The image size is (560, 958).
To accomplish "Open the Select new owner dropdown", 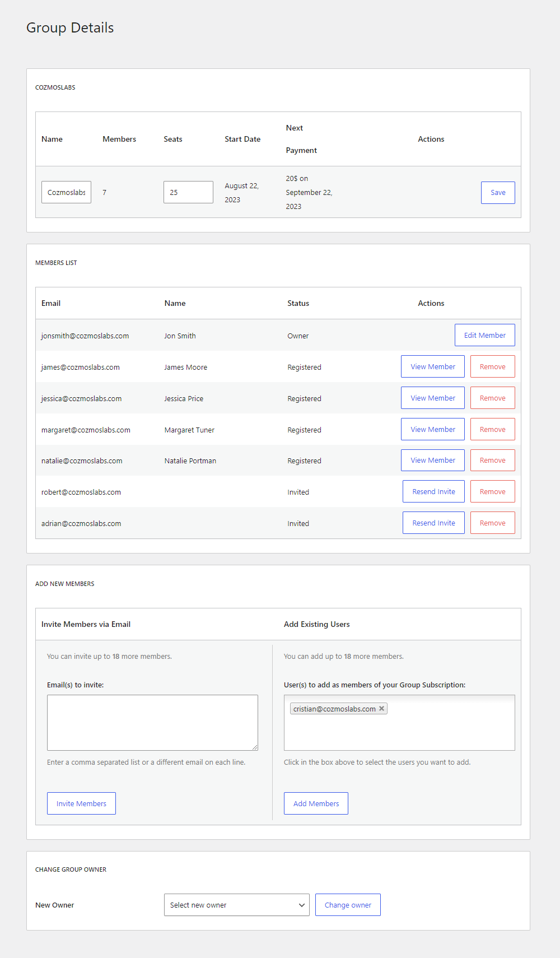I will pyautogui.click(x=237, y=905).
